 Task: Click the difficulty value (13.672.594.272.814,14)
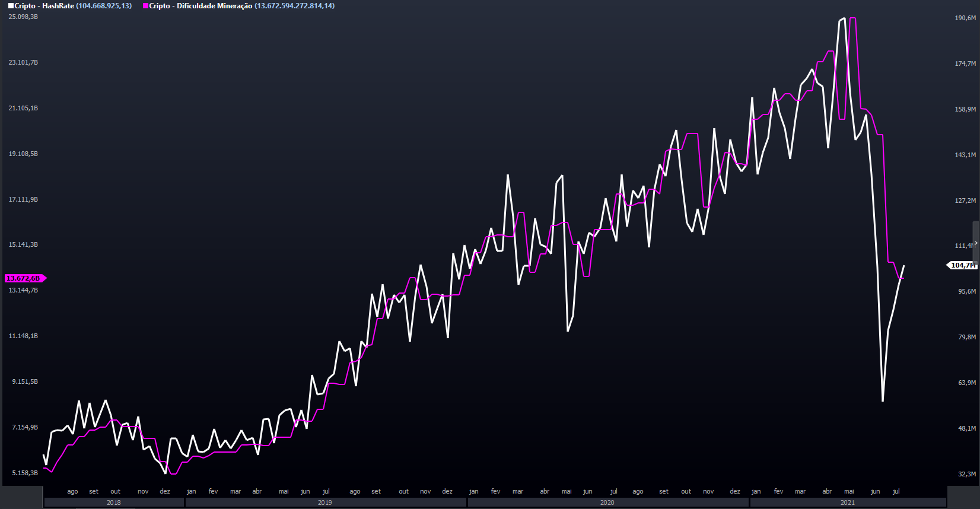(x=295, y=6)
